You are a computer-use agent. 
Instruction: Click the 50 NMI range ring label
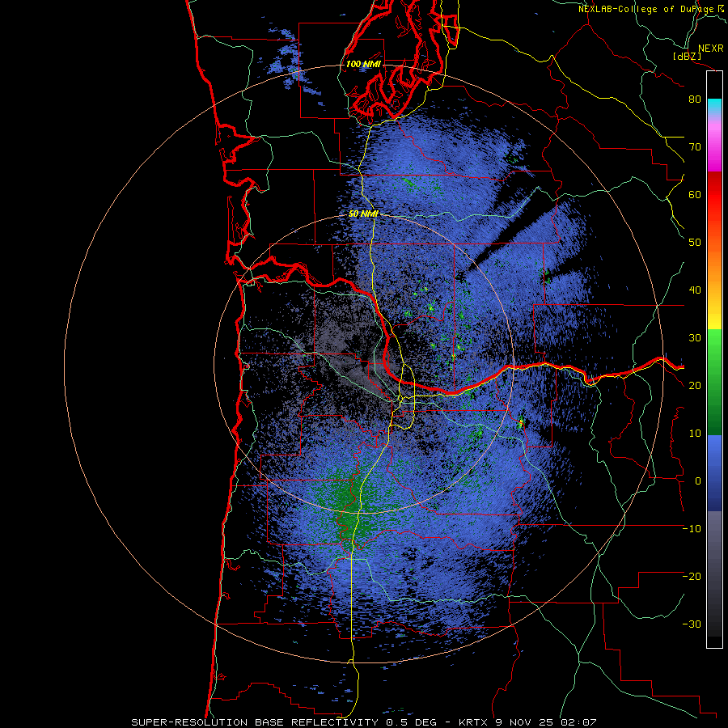(x=363, y=214)
